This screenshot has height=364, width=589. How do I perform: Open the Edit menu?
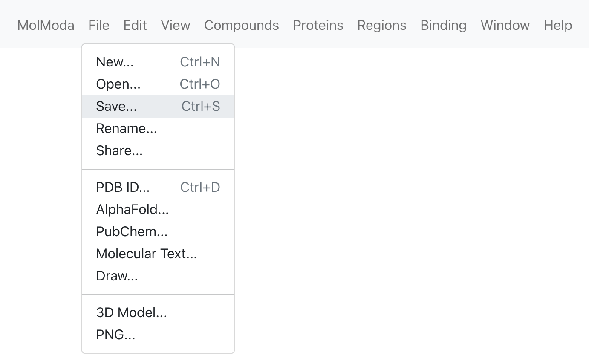tap(135, 25)
